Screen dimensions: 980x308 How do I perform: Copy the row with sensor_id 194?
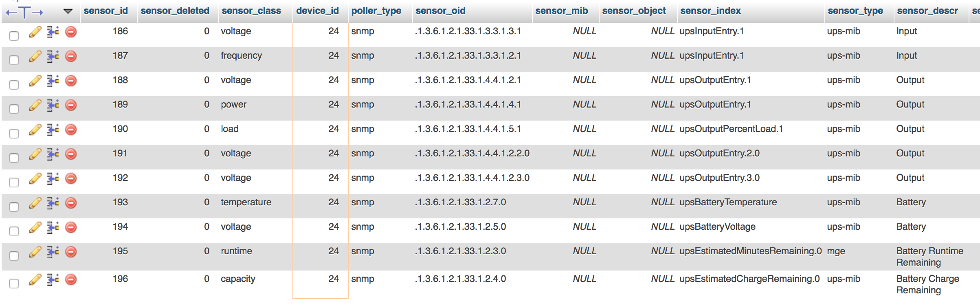[53, 227]
